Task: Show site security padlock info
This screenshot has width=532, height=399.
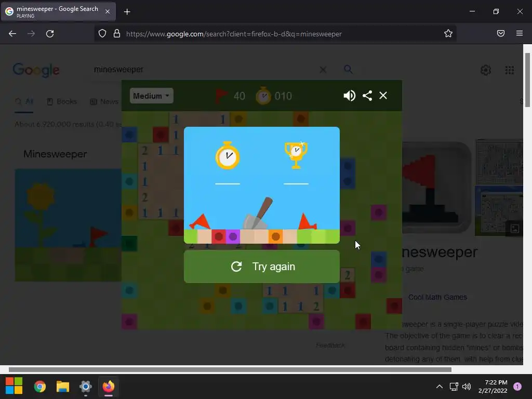Action: click(117, 34)
